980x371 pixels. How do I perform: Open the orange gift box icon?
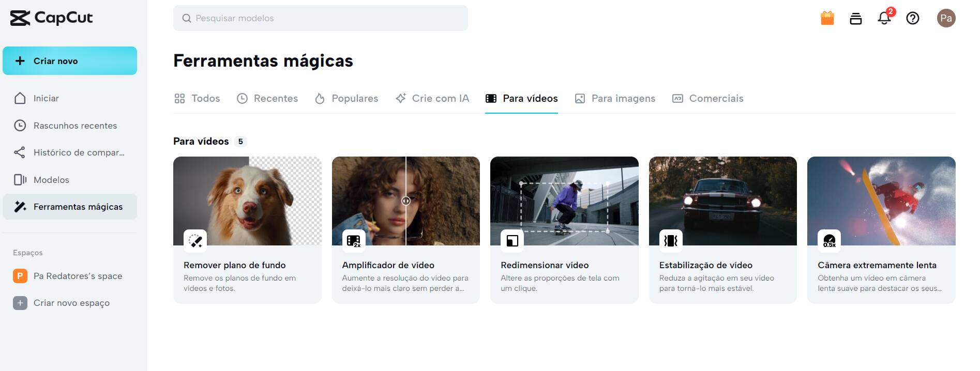(x=827, y=18)
